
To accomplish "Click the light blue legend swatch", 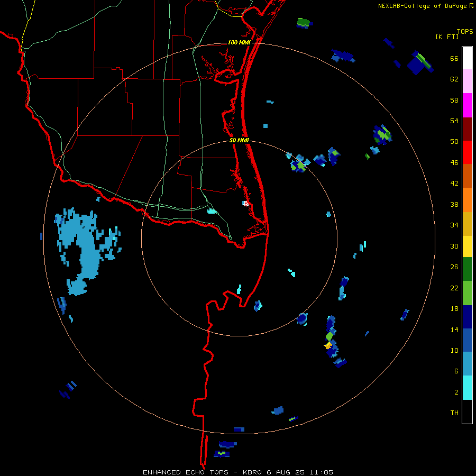I will click(x=467, y=364).
